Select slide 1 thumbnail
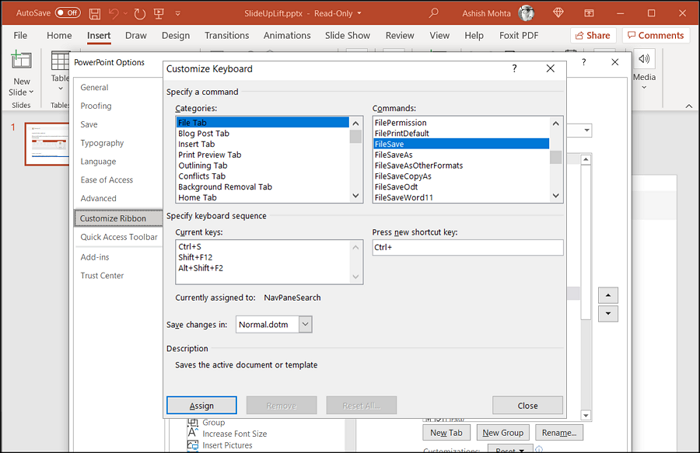This screenshot has height=453, width=700. coord(47,144)
